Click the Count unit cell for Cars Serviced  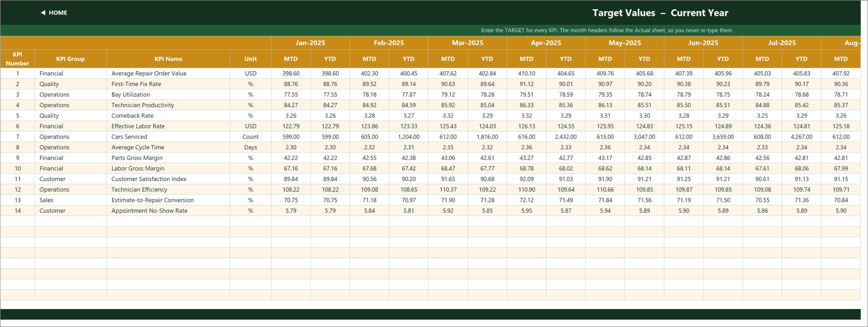pos(251,137)
